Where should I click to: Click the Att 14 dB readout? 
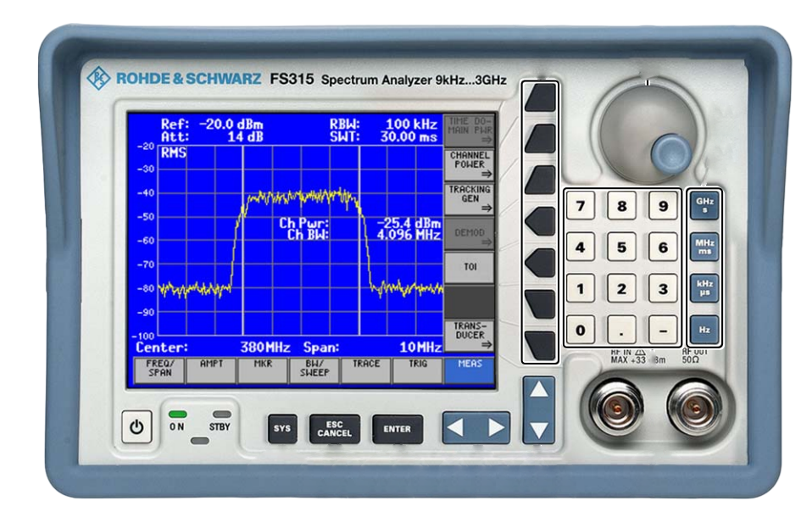tap(212, 137)
